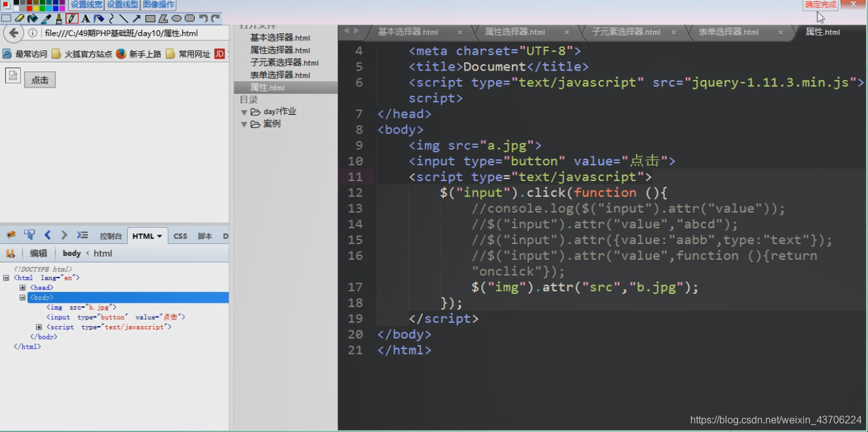The width and height of the screenshot is (868, 432).
Task: Select the rectangle shape tool
Action: click(x=150, y=18)
